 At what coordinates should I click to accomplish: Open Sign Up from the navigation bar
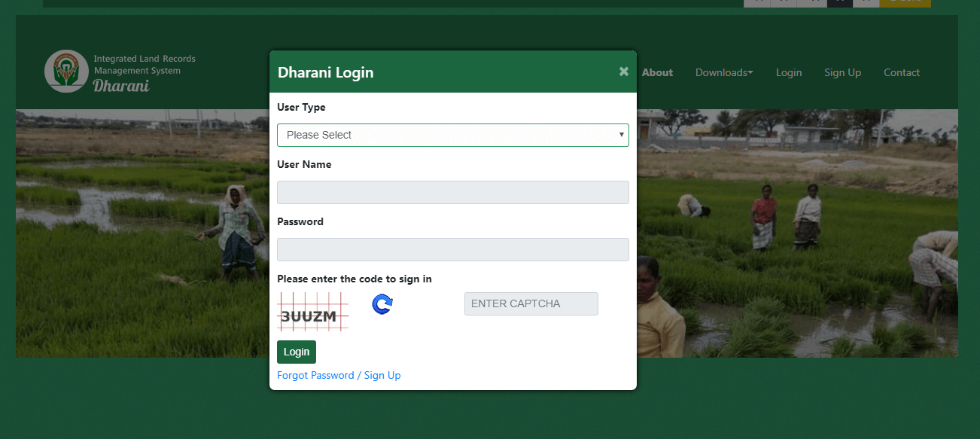842,72
